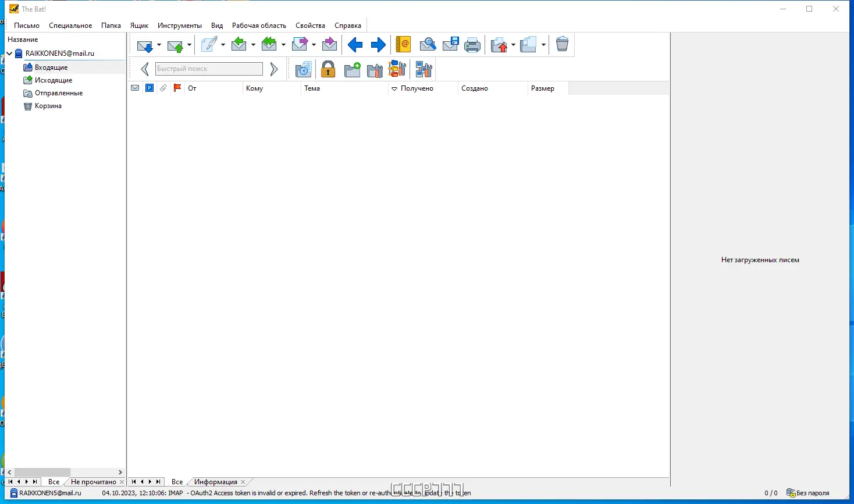Screen dimensions: 854x504
Task: Switch to the Не прочитано folder tab
Action: [93, 482]
